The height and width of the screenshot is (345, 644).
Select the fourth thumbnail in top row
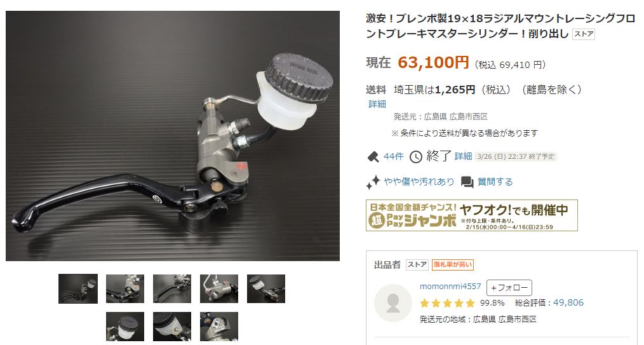pos(219,288)
